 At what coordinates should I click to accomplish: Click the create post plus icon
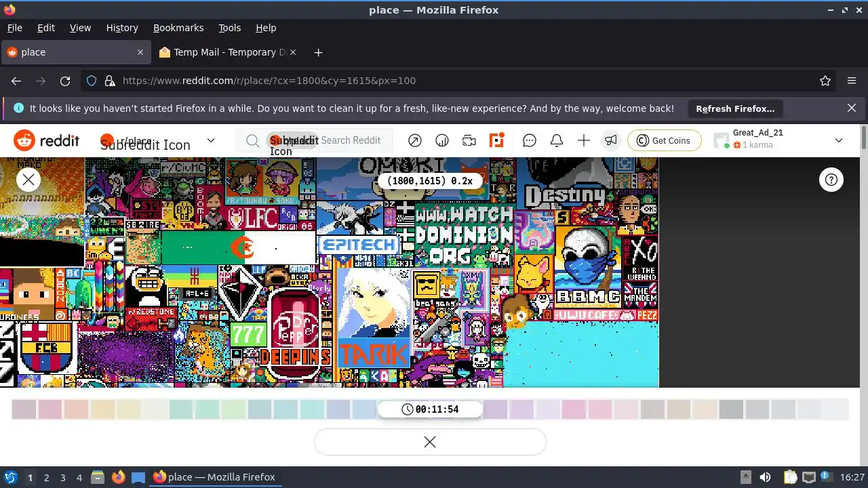(x=584, y=140)
